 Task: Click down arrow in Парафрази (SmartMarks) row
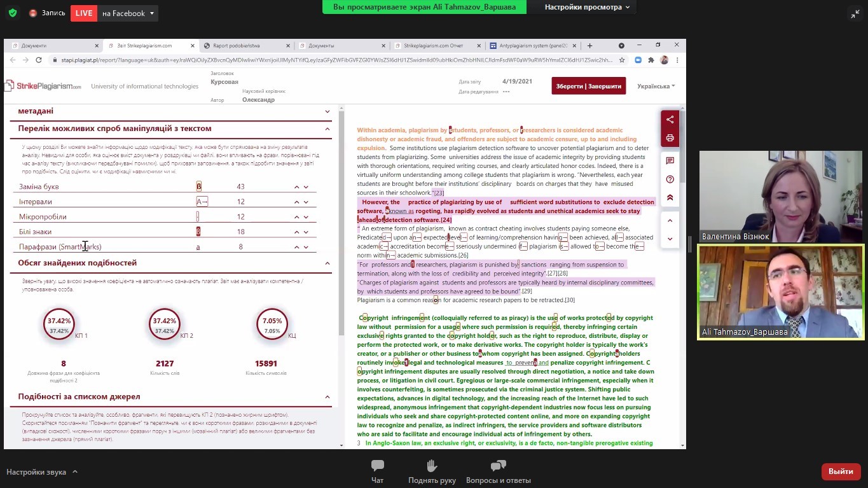pyautogui.click(x=306, y=247)
